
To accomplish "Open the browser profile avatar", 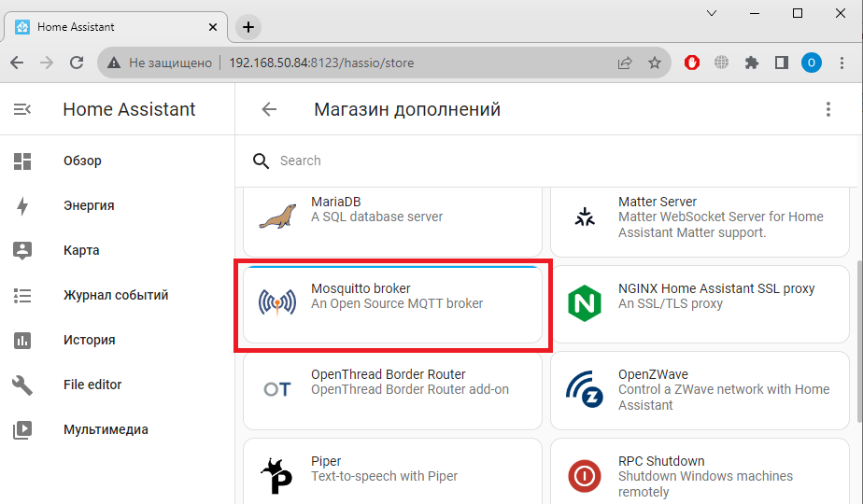I will pyautogui.click(x=812, y=63).
